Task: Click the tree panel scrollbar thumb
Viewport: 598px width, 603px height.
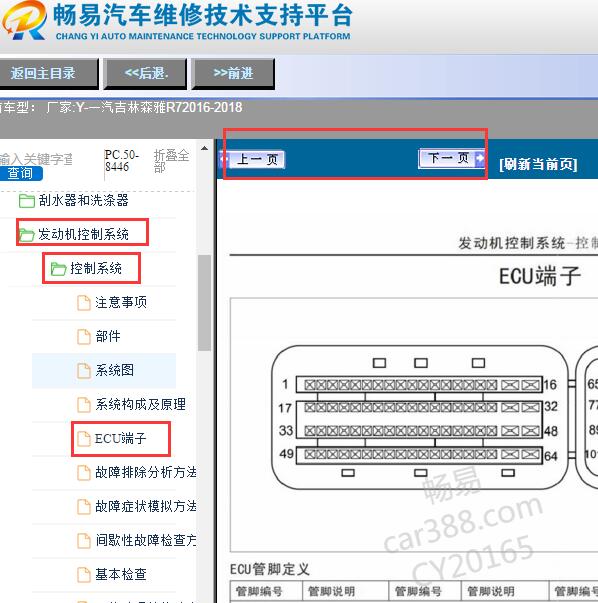Action: [x=205, y=303]
